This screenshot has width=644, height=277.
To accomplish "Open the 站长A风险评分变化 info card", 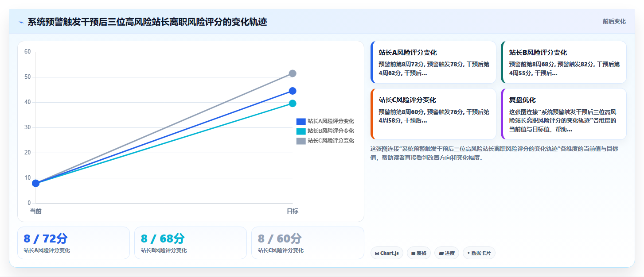I will tap(433, 62).
